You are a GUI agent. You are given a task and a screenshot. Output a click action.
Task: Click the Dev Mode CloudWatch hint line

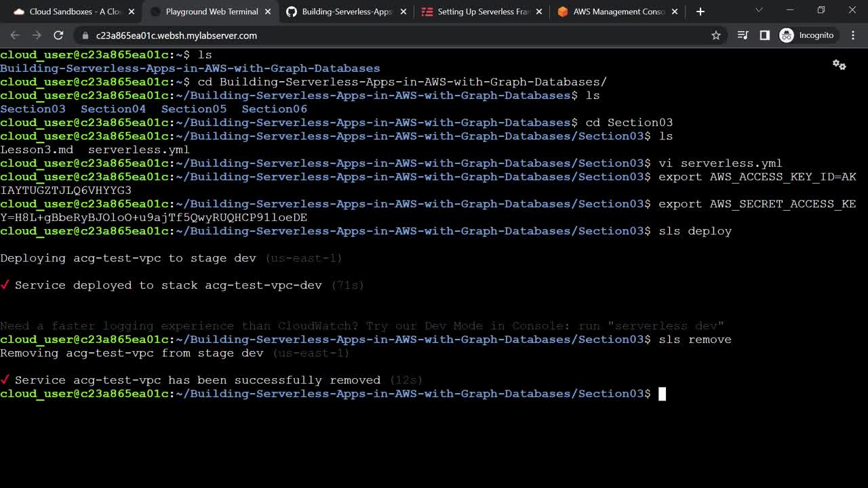click(x=362, y=326)
